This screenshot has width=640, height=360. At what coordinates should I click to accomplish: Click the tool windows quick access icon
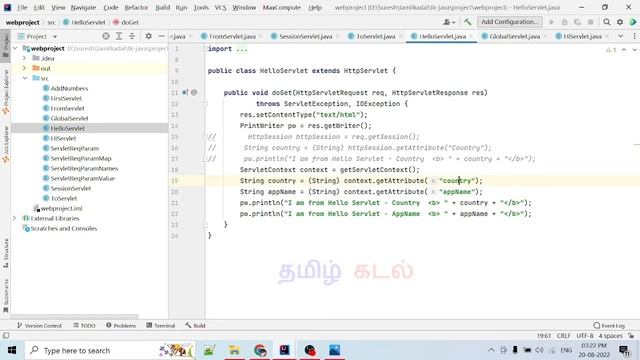[6, 336]
